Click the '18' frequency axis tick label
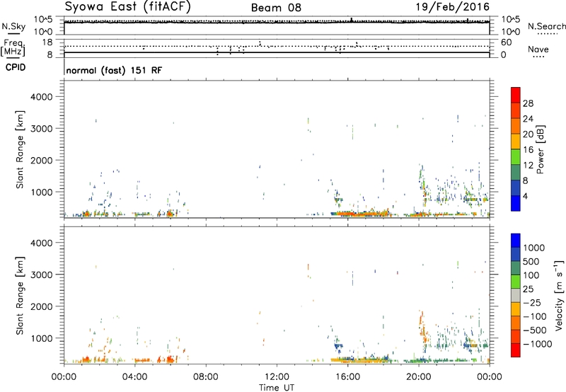 click(x=47, y=42)
